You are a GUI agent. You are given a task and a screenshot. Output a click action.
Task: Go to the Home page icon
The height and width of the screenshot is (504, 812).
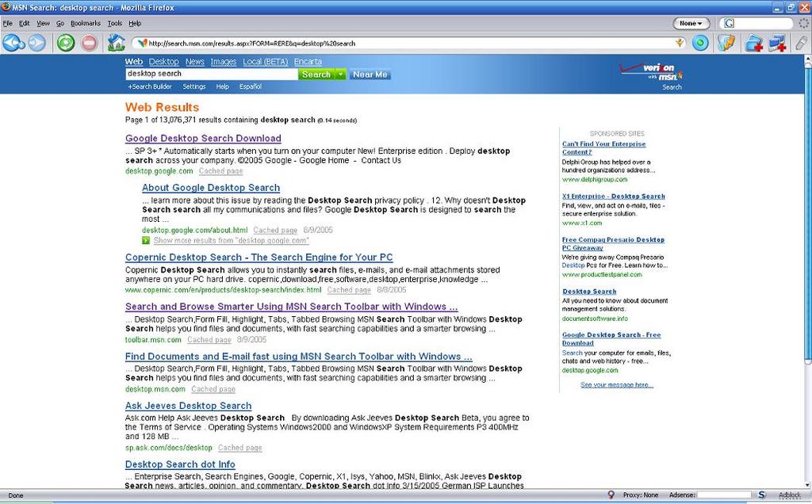coord(117,43)
